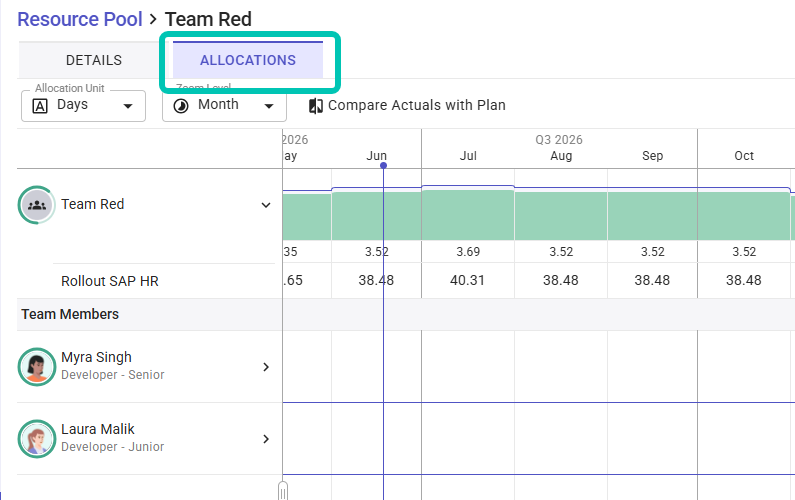Click Compare Actuals with Plan button
The width and height of the screenshot is (795, 500).
[x=407, y=105]
